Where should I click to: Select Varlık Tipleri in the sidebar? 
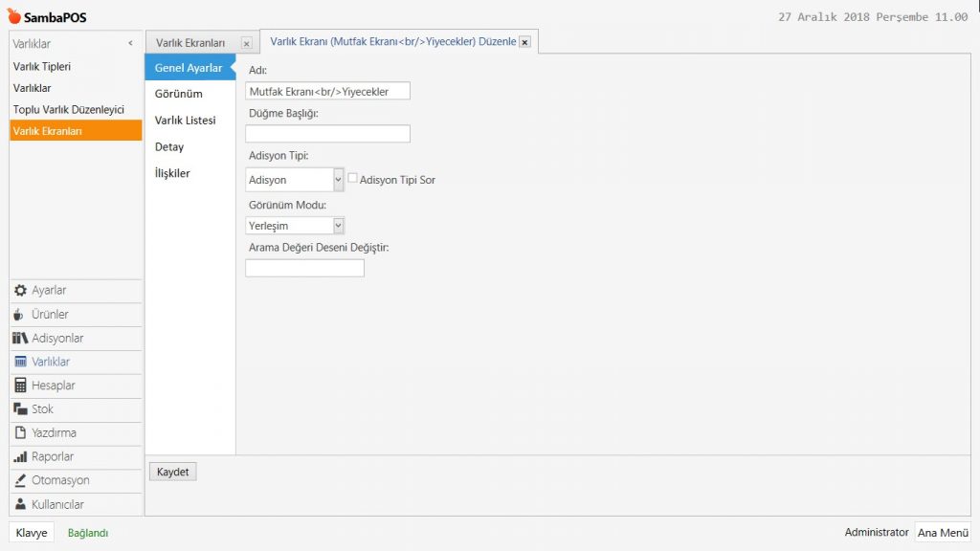(42, 67)
